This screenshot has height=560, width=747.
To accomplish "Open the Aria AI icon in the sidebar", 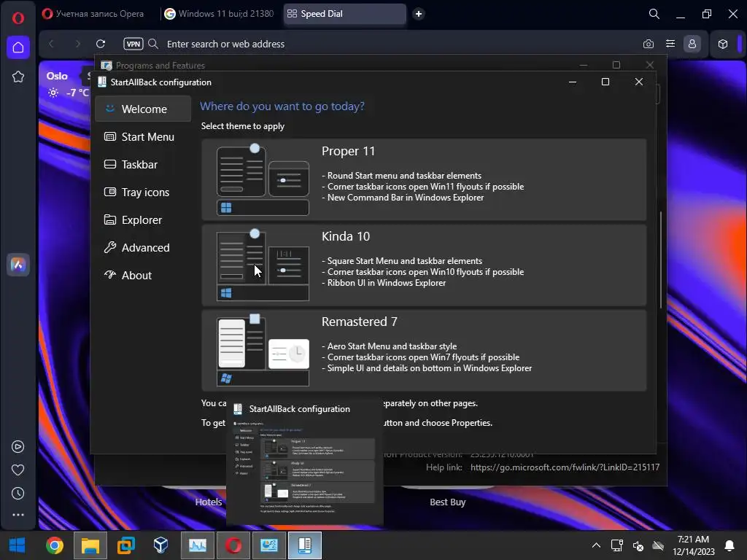I will tap(18, 264).
